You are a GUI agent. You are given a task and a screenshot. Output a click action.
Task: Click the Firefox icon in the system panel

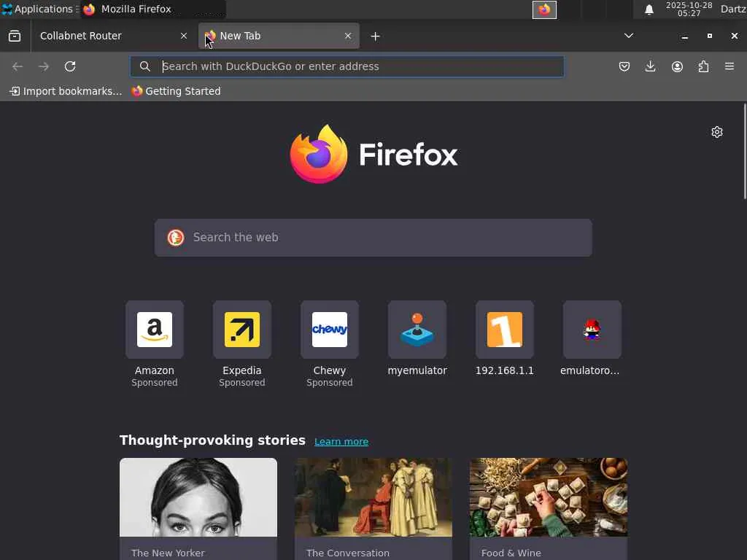(x=544, y=9)
